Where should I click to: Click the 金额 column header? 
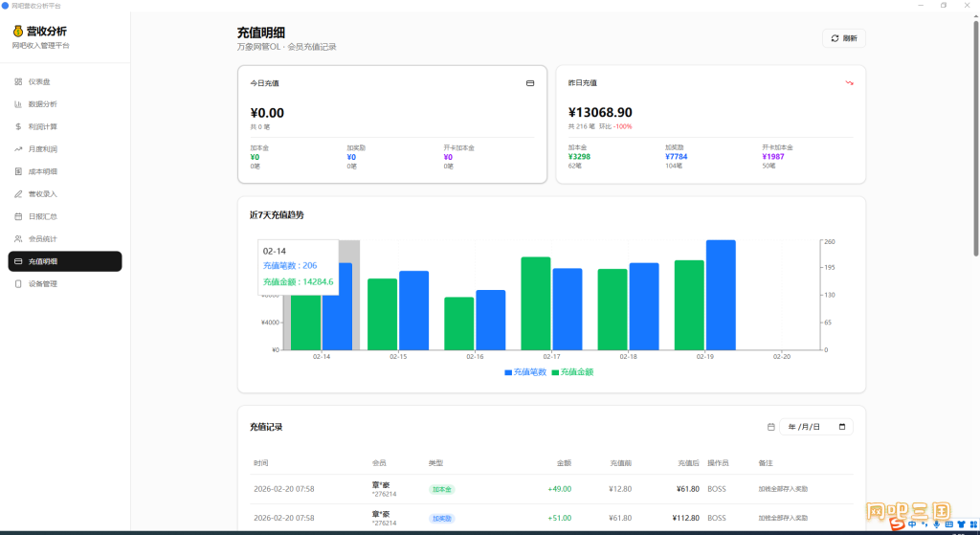click(564, 463)
